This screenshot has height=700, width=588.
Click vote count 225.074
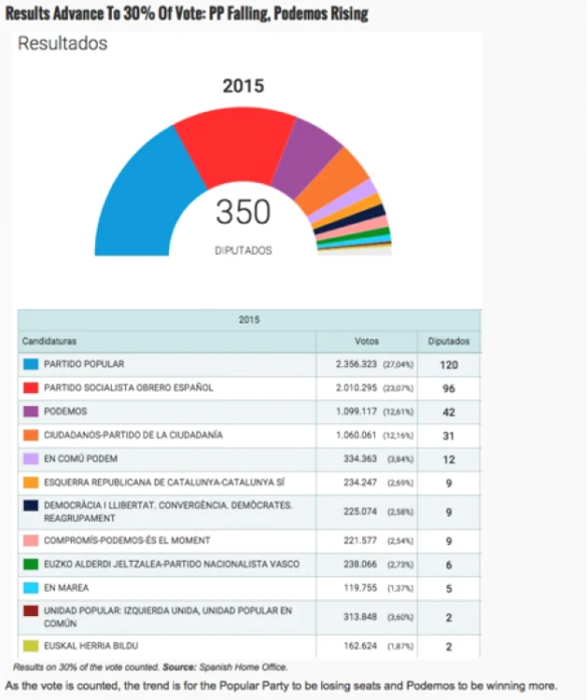360,511
